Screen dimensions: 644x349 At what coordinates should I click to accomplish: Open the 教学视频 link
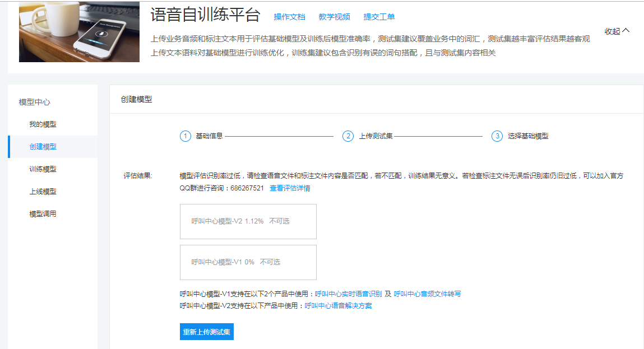334,17
